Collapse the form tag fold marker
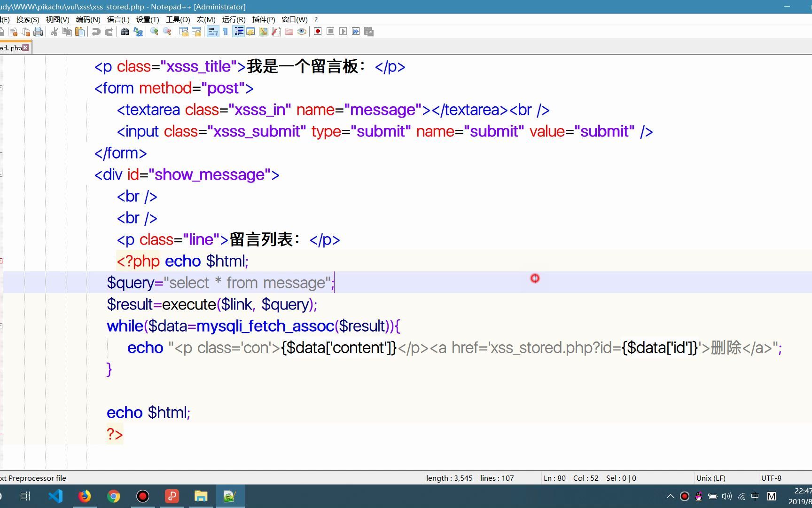This screenshot has width=812, height=508. click(x=1, y=87)
